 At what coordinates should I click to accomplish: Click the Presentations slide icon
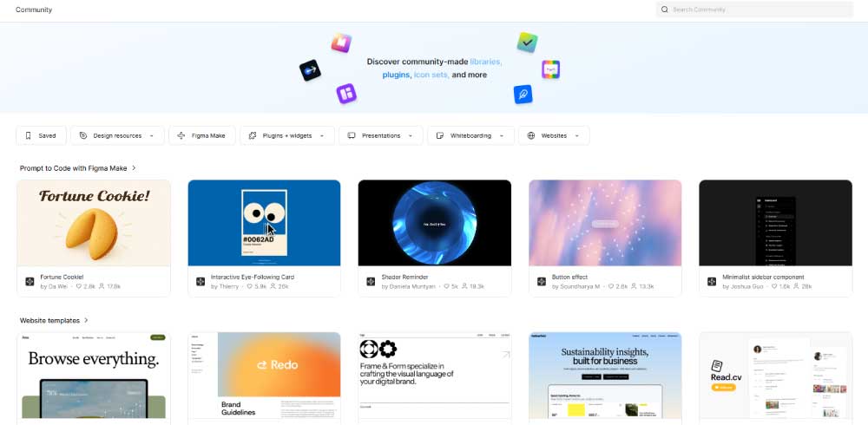pos(351,135)
